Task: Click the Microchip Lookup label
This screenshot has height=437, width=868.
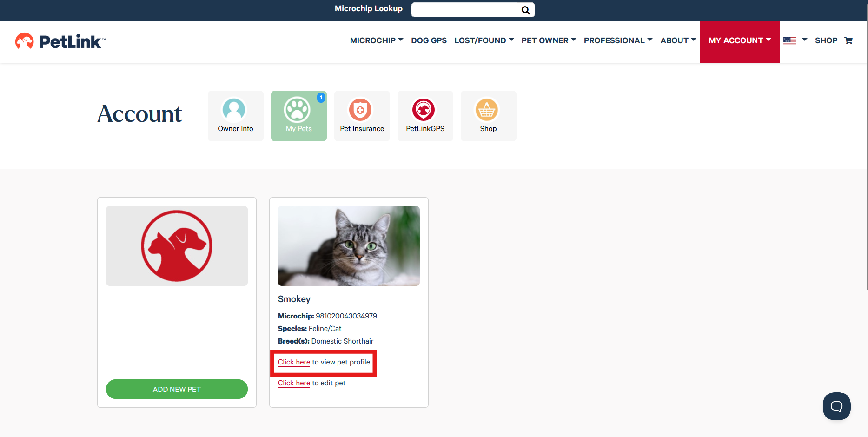Action: click(x=369, y=8)
